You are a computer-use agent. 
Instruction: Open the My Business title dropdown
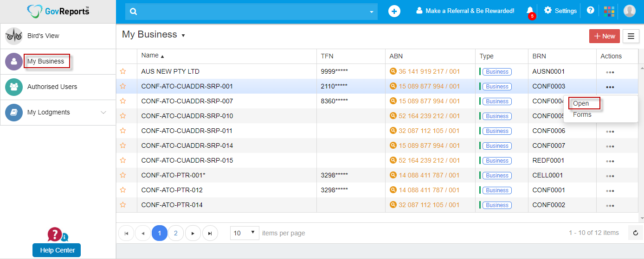pyautogui.click(x=183, y=36)
